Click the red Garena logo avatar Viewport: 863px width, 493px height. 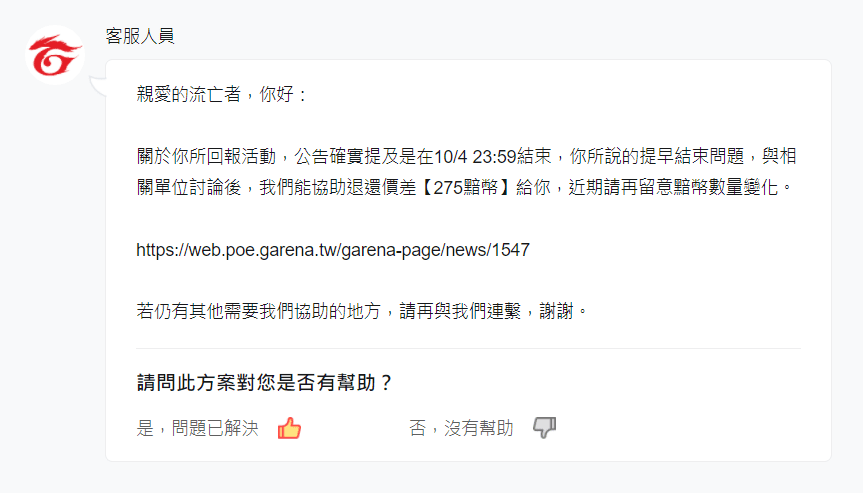point(54,55)
